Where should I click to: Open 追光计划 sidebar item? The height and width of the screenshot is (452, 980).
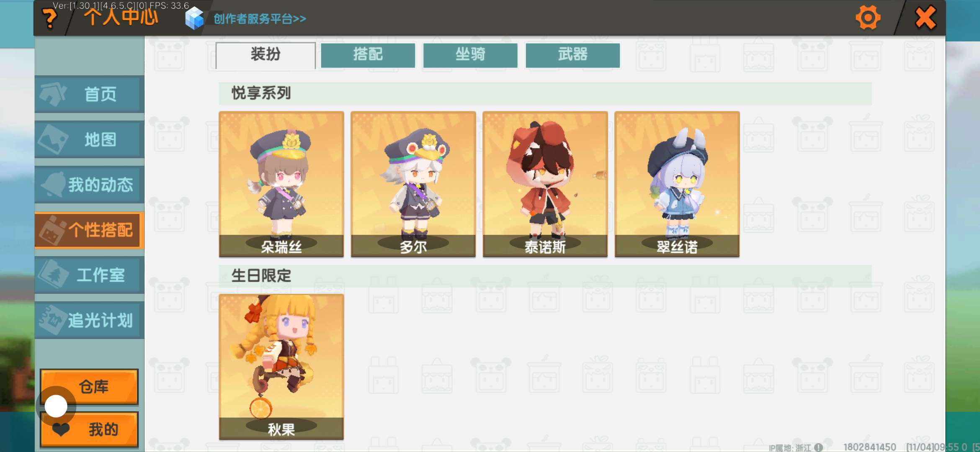coord(89,320)
